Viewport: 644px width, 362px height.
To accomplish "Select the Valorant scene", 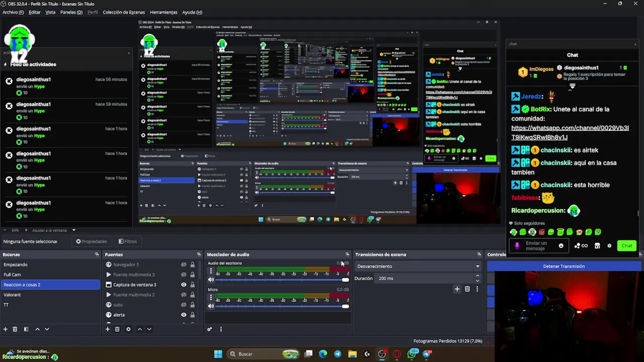I will (50, 295).
